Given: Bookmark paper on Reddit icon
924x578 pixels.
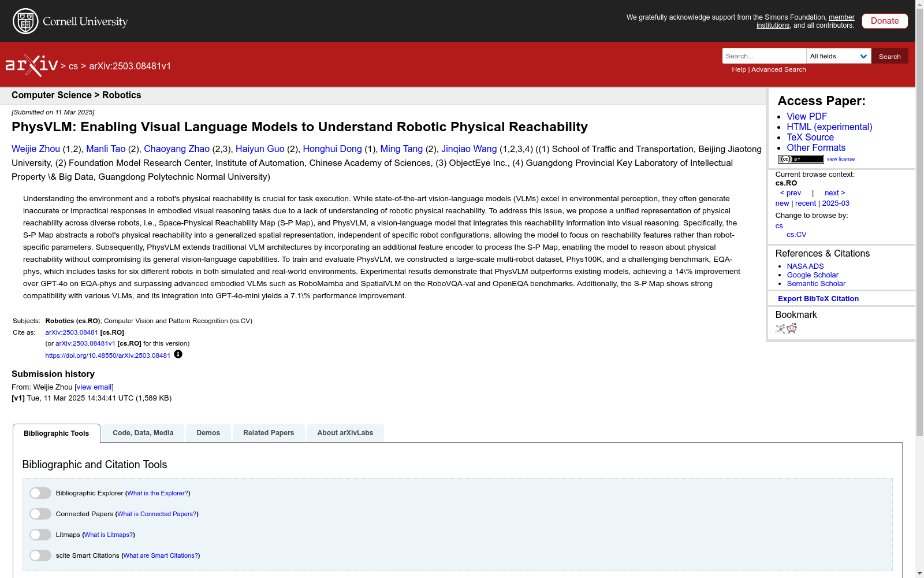Looking at the screenshot, I should [792, 329].
